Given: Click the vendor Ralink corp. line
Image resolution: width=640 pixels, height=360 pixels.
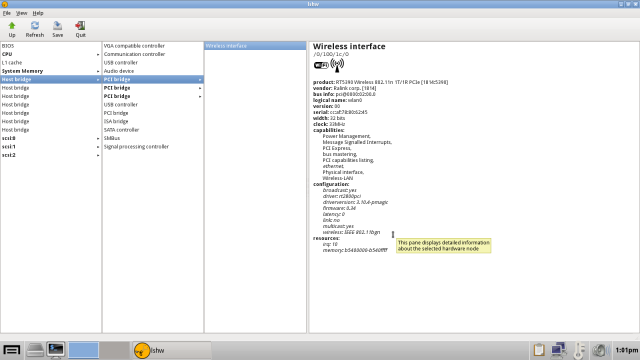Looking at the screenshot, I should point(344,88).
